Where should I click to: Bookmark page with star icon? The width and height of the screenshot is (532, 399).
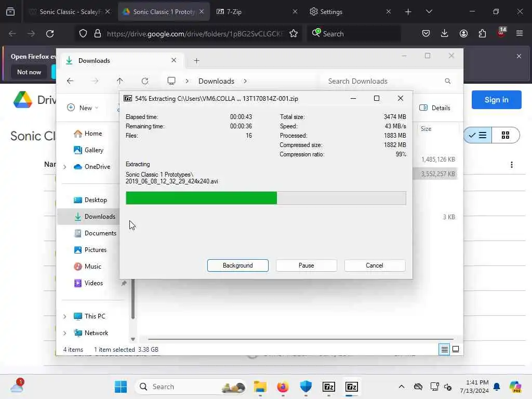coord(294,34)
